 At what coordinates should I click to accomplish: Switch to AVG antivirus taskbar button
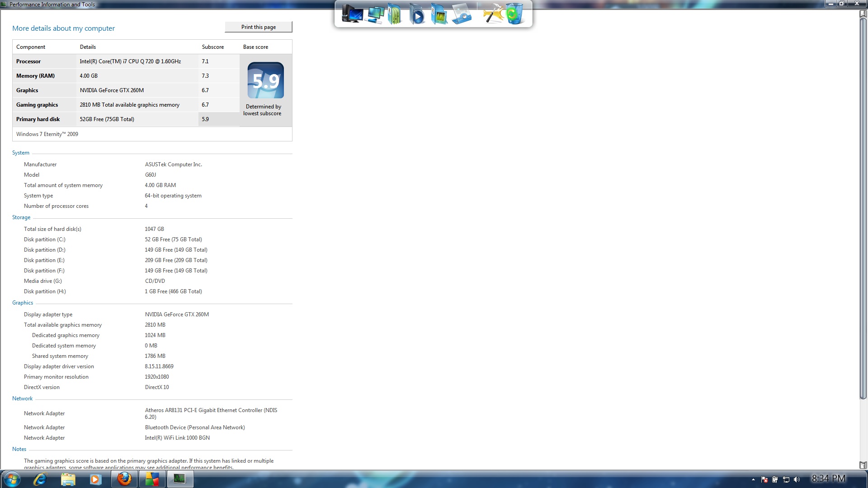click(x=152, y=479)
